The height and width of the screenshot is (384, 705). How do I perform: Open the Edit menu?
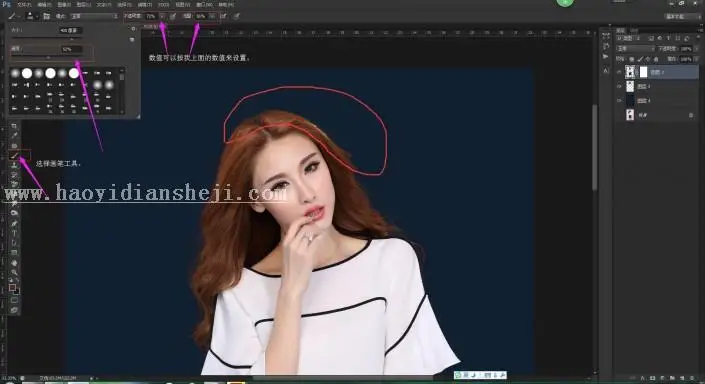click(x=44, y=4)
